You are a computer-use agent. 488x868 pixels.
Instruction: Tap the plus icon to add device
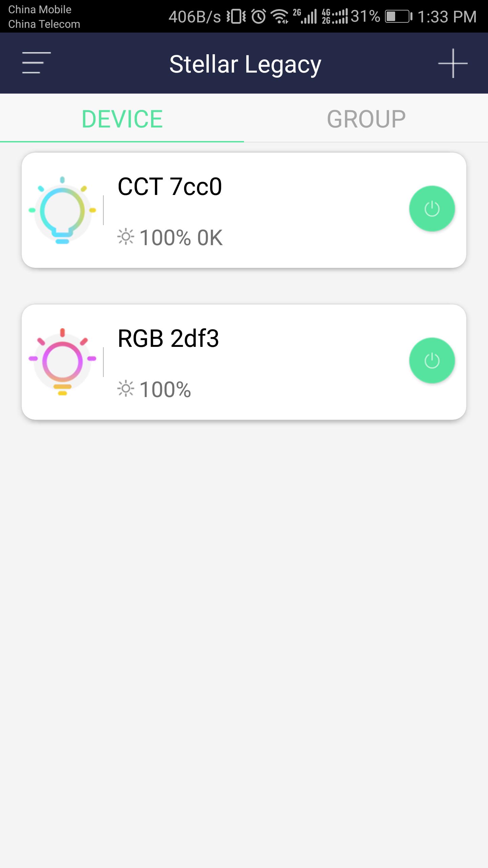pyautogui.click(x=452, y=63)
